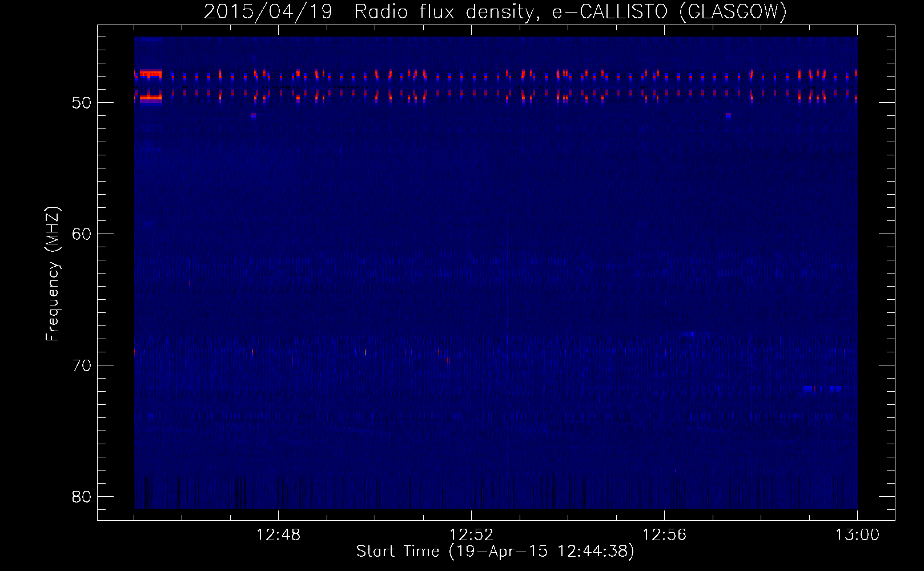Click the plot title "2015/04/19 Radio flux density, e-CALLISTO (GLASGOW)"
The image size is (924, 571).
(x=495, y=11)
